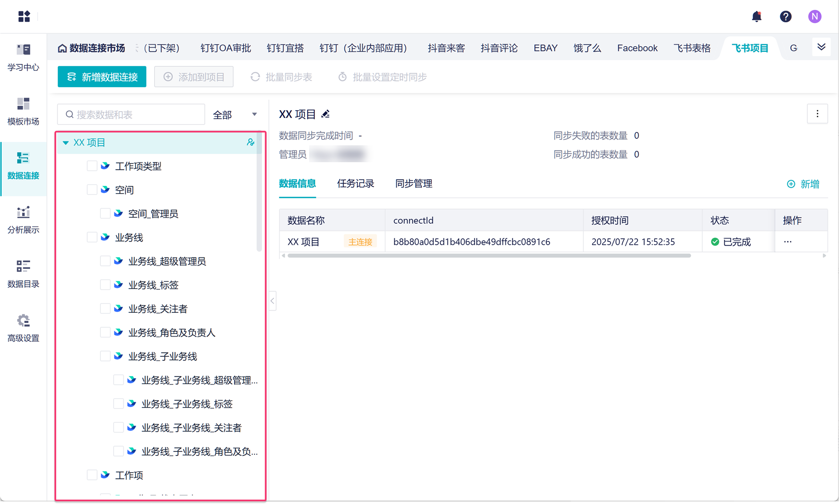Screen dimensions: 839x504
Task: Click the 新增数据连接 button
Action: point(102,77)
